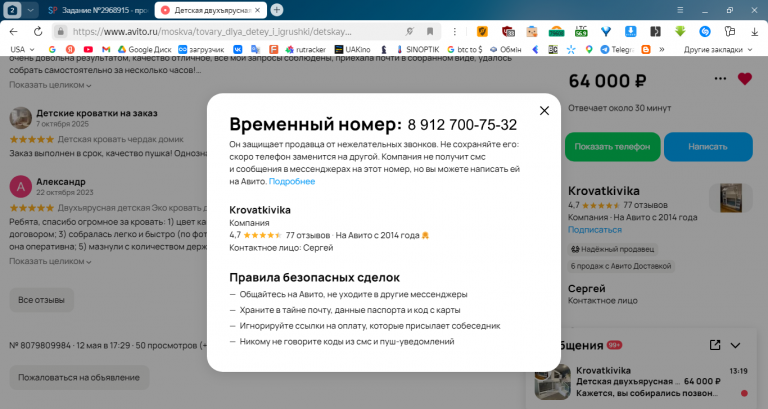Click the 'Подписаться' link under seller

[x=595, y=230]
